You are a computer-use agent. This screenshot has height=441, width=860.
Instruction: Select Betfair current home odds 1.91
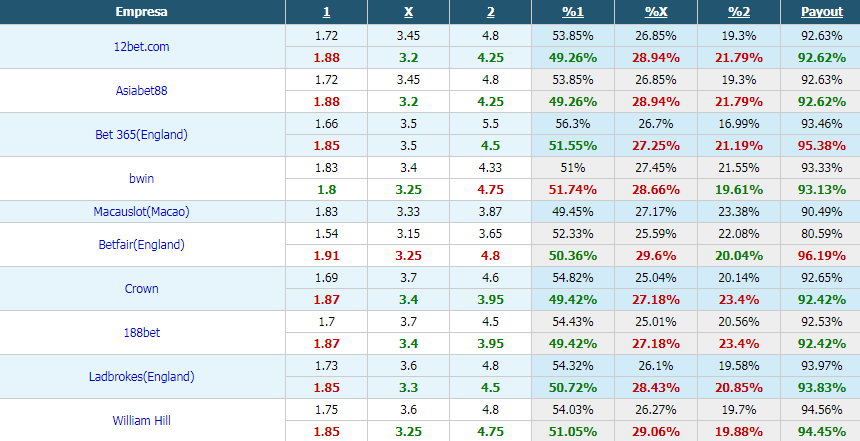click(x=326, y=256)
